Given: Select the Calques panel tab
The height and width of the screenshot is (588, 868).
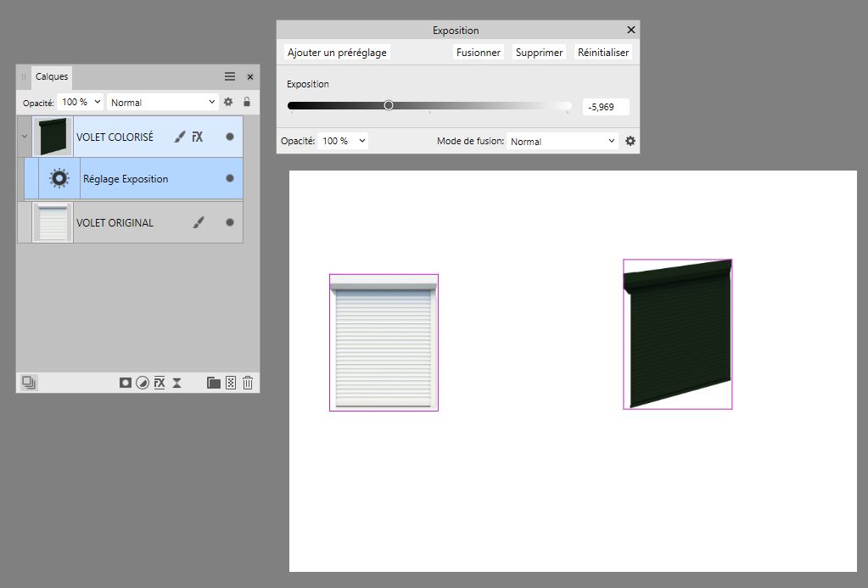Looking at the screenshot, I should coord(52,76).
